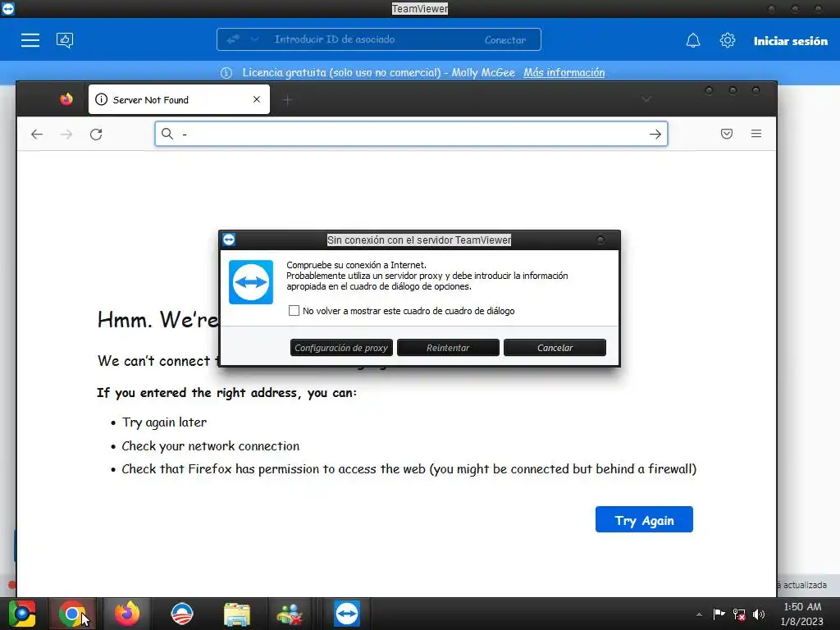Select the Server Not Found tab
This screenshot has width=840, height=630.
(179, 99)
